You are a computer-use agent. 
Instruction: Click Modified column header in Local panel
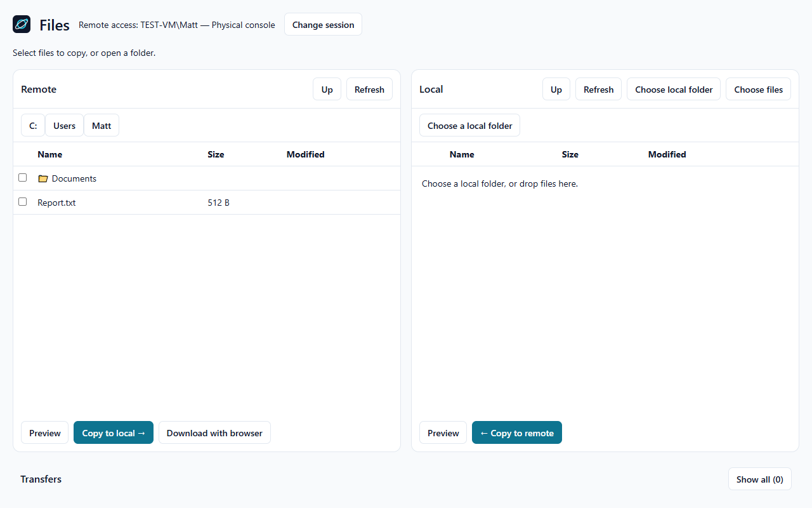tap(667, 154)
